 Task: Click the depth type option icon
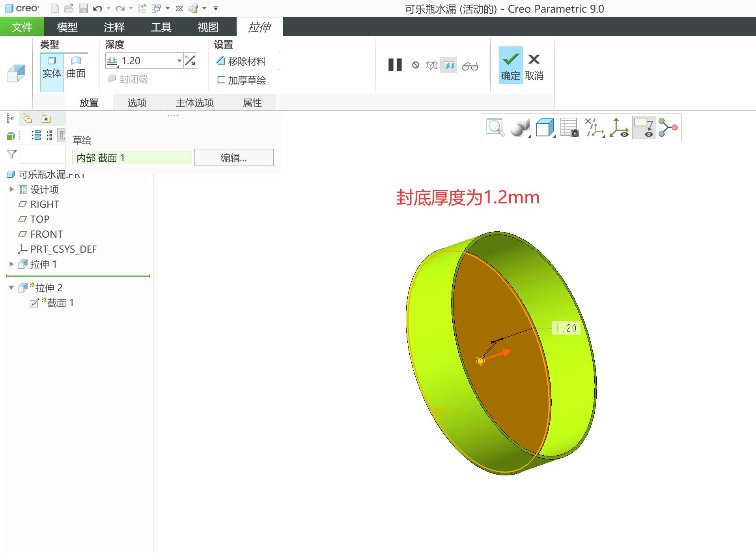pos(112,61)
